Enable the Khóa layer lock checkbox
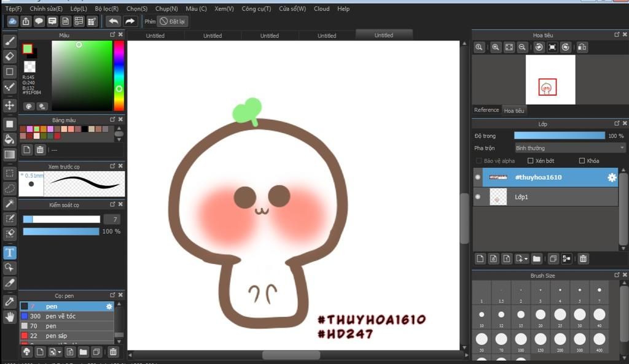Screen dimensions: 629x364 point(582,161)
